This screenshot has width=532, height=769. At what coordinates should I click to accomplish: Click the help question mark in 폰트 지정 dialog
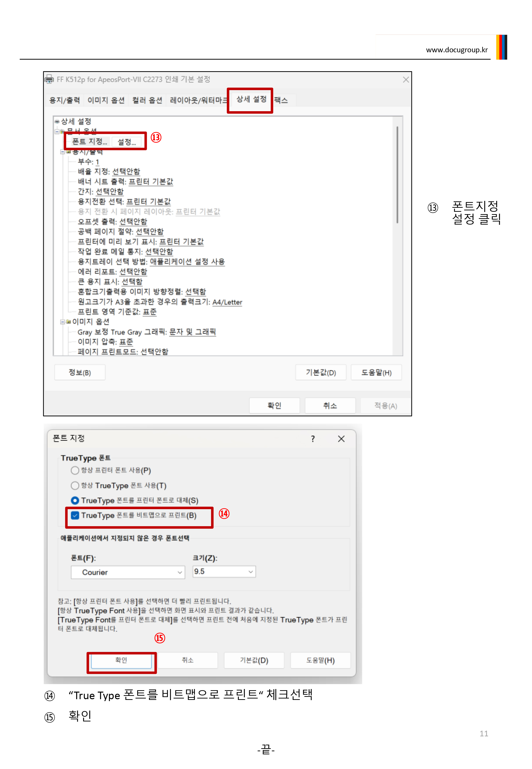(313, 438)
